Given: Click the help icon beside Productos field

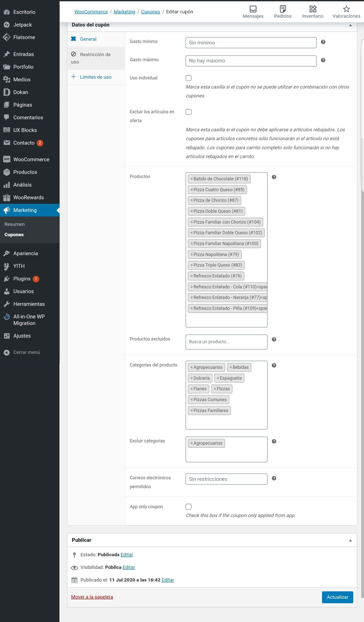Looking at the screenshot, I should [x=274, y=177].
